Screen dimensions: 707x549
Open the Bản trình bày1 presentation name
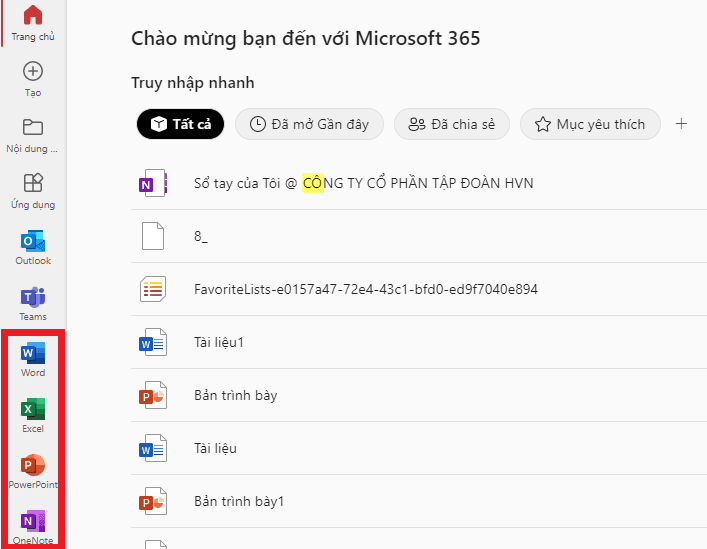[239, 501]
